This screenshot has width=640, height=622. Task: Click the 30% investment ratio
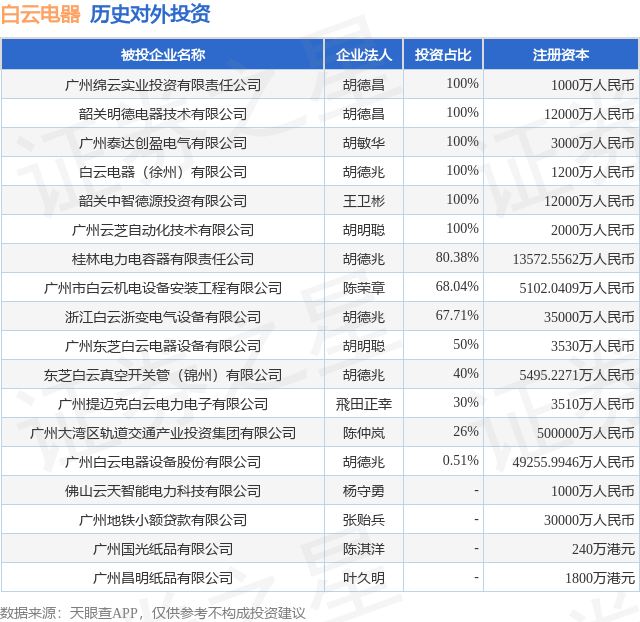click(x=466, y=402)
